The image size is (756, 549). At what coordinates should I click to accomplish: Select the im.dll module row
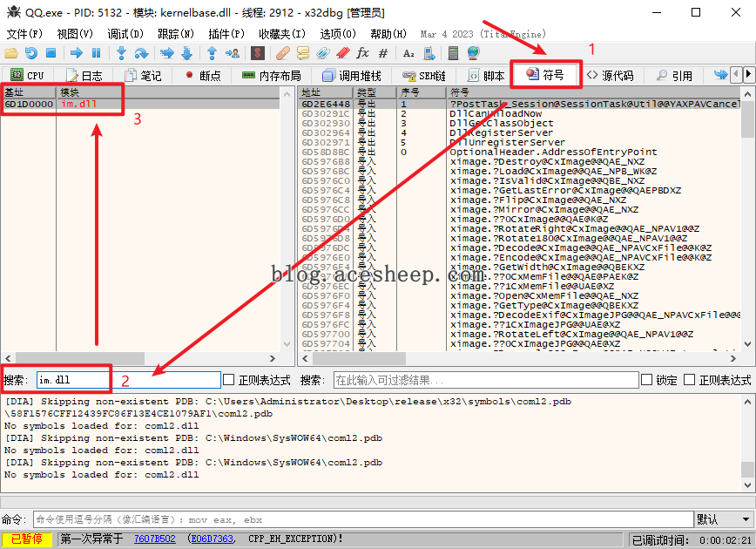141,104
